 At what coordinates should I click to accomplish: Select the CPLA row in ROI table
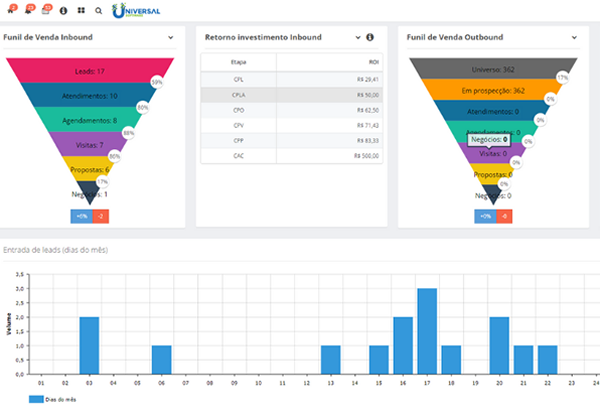click(x=292, y=95)
